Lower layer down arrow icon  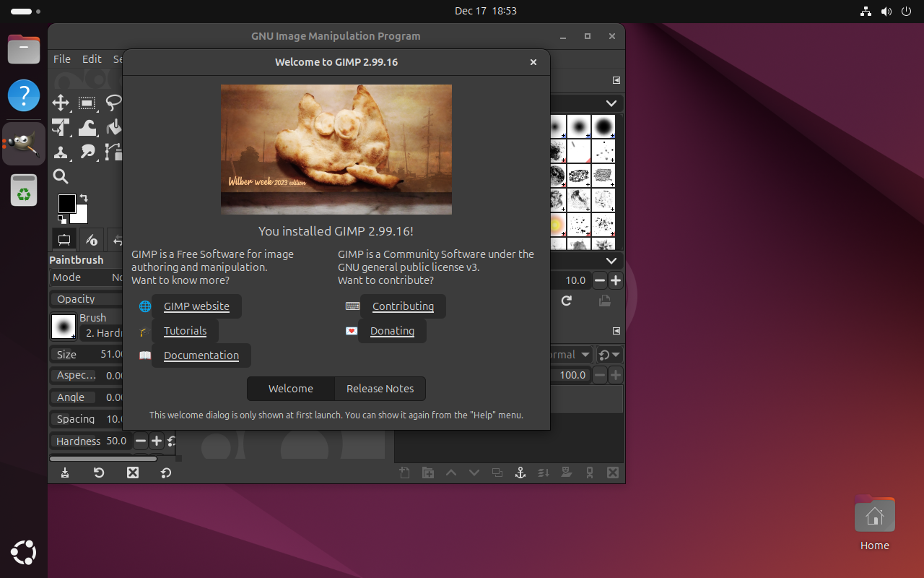(x=474, y=473)
